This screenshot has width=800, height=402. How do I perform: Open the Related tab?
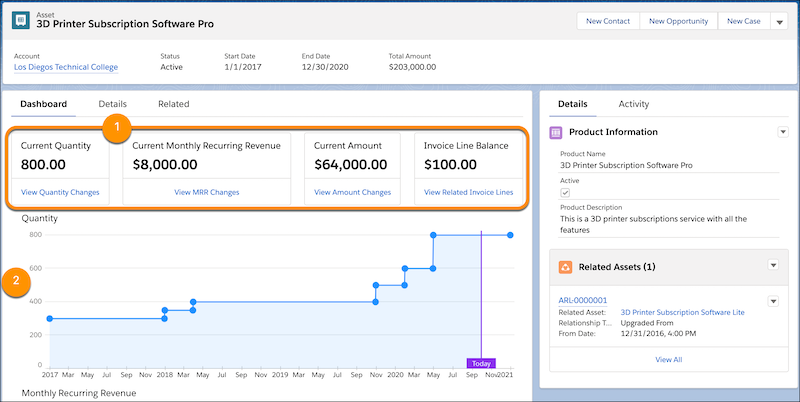(x=173, y=104)
